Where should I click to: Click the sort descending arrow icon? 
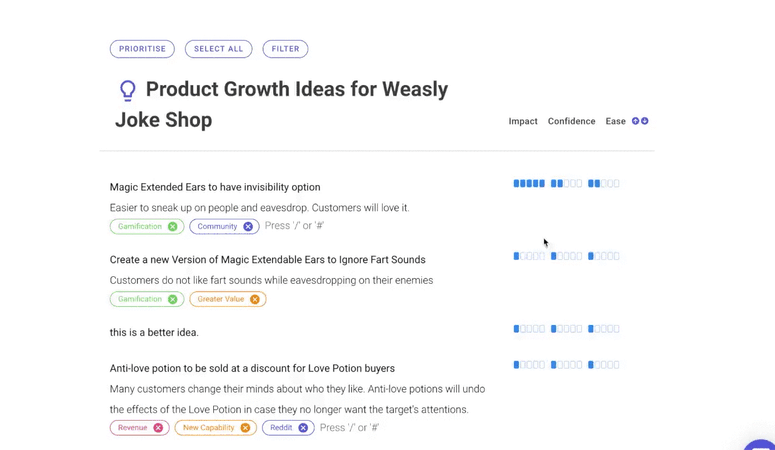coord(645,121)
